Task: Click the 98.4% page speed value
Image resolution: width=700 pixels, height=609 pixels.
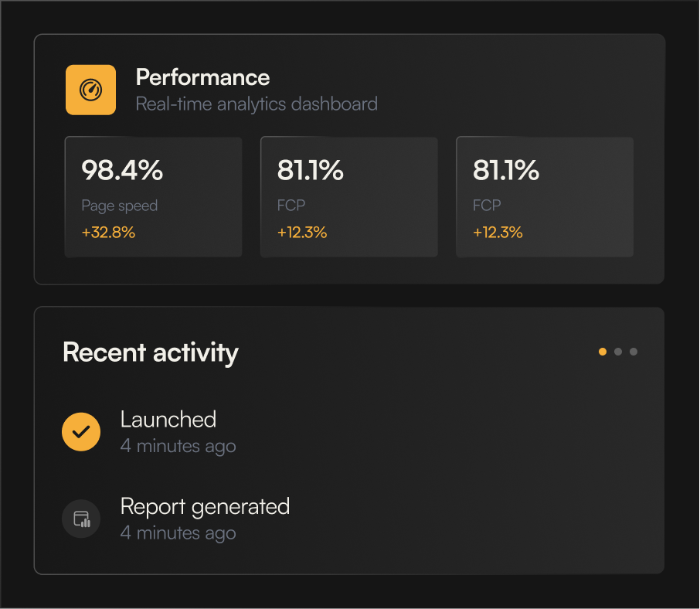Action: point(122,171)
